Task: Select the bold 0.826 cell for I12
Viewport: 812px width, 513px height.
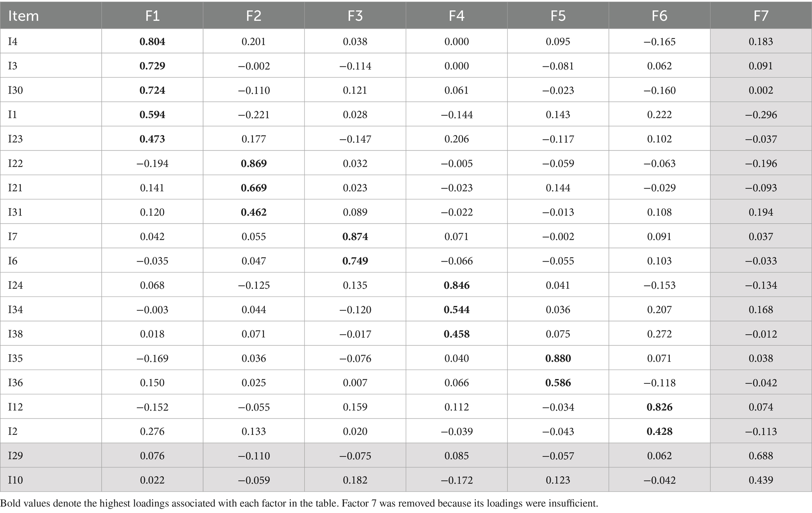Action: click(659, 407)
